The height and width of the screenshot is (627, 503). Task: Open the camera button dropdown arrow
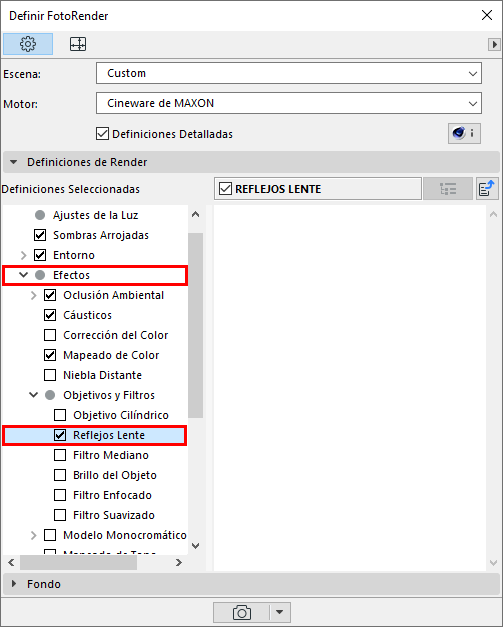[280, 612]
